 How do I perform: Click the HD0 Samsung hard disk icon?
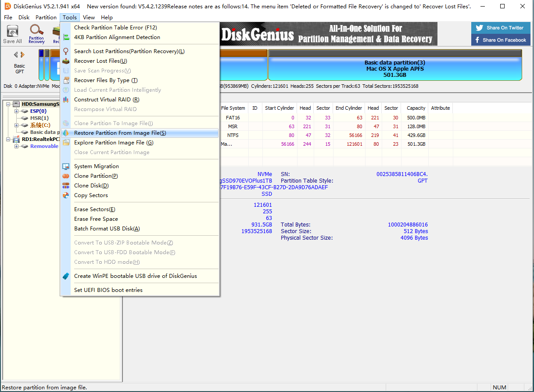pos(16,104)
